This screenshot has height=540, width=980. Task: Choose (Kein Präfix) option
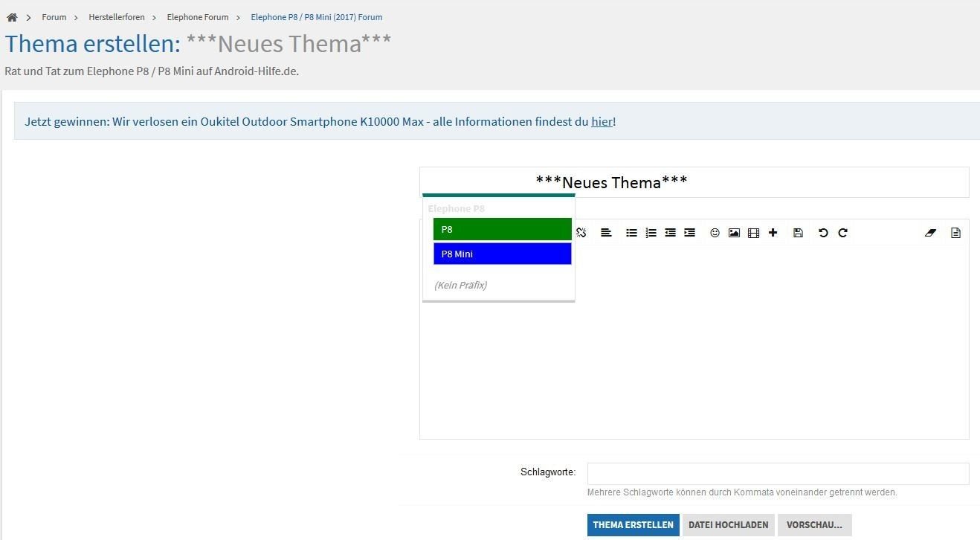(x=460, y=285)
